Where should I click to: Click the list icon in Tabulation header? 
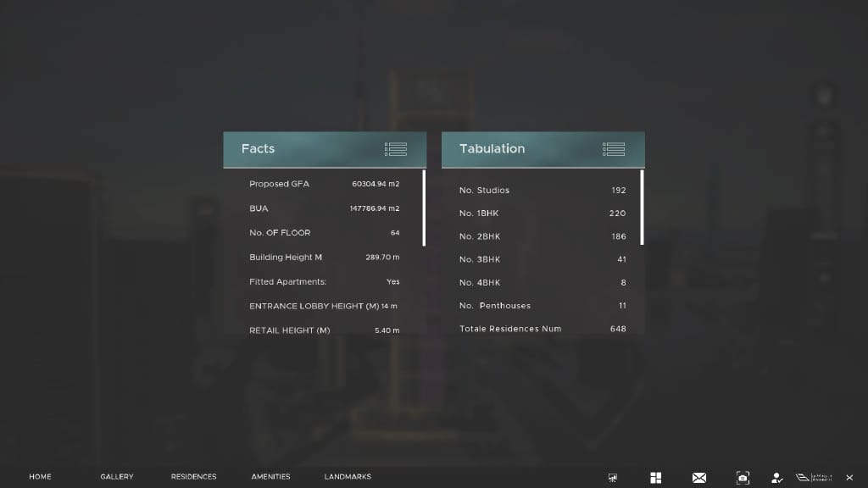(x=614, y=149)
